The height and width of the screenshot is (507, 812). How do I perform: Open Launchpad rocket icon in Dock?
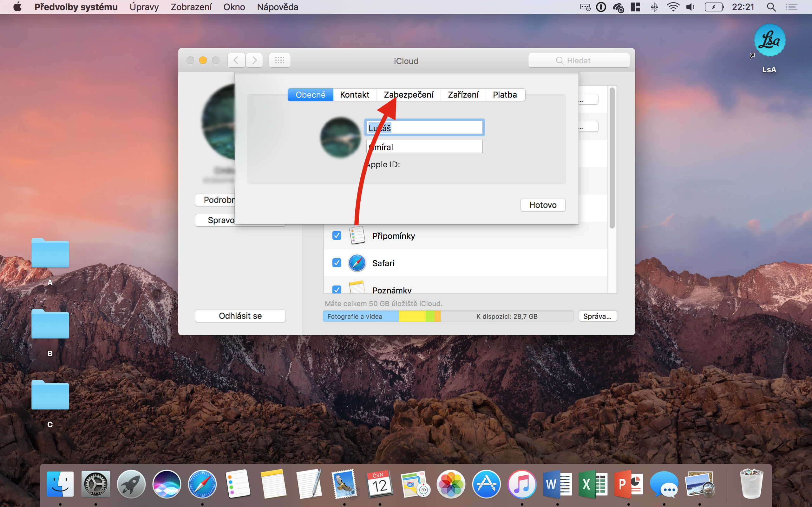coord(131,484)
